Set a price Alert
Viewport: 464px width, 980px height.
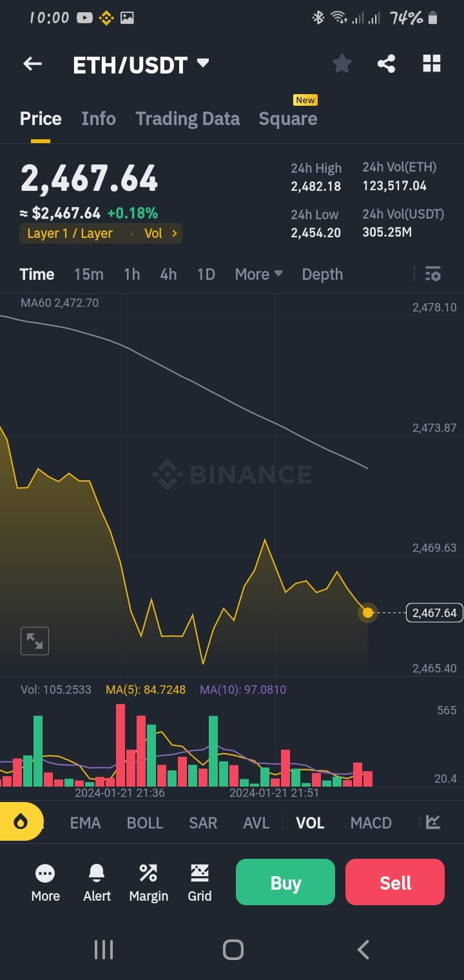[x=97, y=882]
